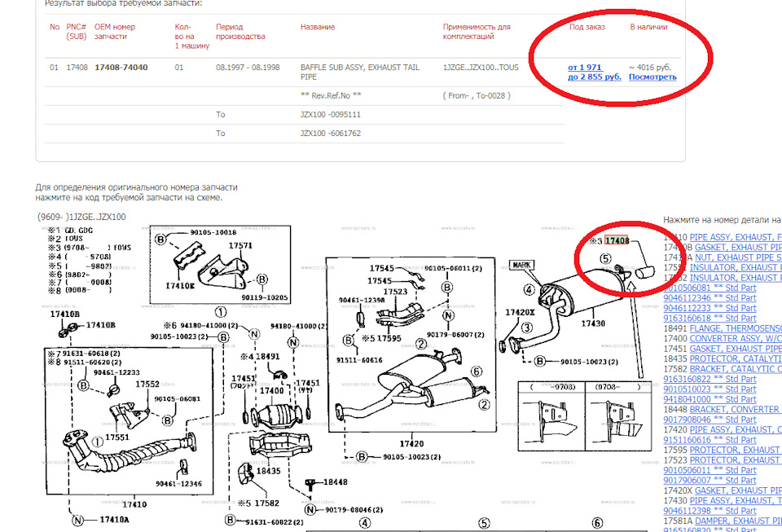Click part code 17595 on the diagram
The width and height of the screenshot is (782, 532).
[389, 339]
